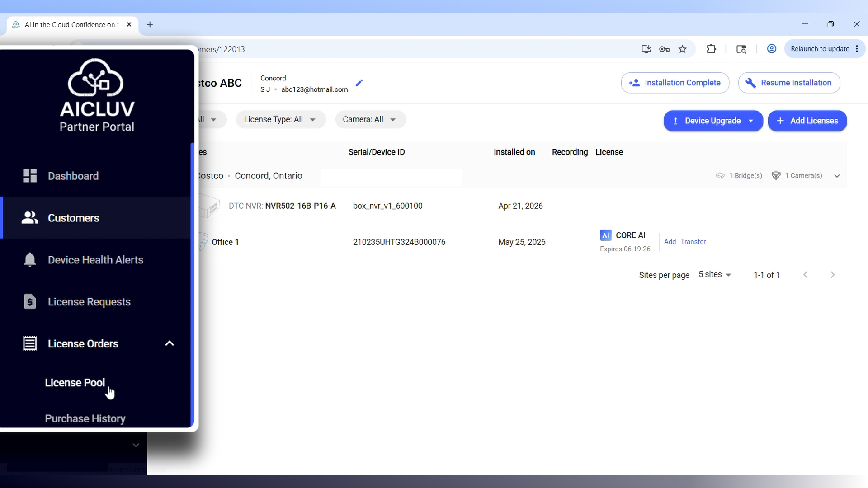
Task: Open browser profile icon
Action: point(771,49)
